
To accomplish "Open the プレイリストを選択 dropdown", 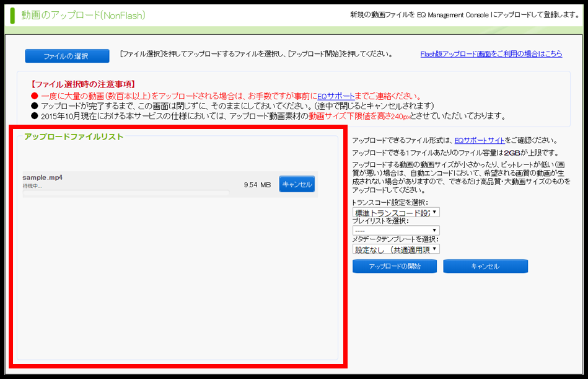I will [x=395, y=231].
